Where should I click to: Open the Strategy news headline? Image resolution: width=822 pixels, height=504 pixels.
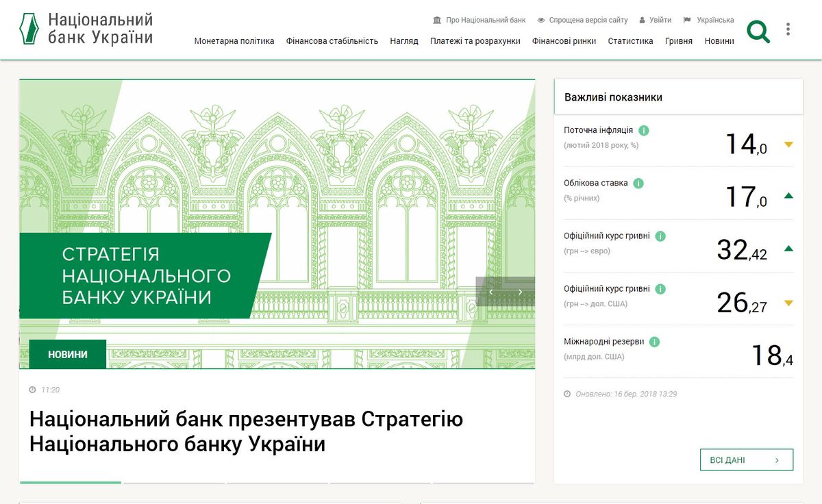click(x=247, y=431)
